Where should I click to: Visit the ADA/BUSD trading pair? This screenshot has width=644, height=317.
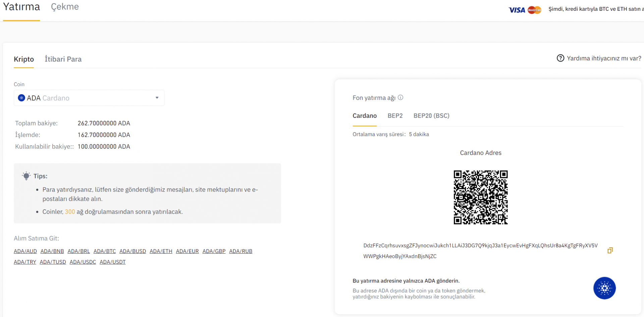pos(132,251)
